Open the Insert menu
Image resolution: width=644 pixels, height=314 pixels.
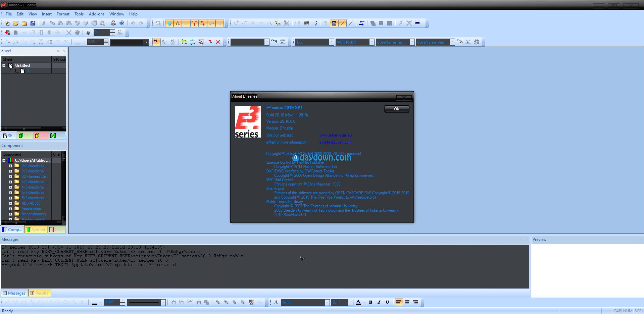(x=47, y=14)
